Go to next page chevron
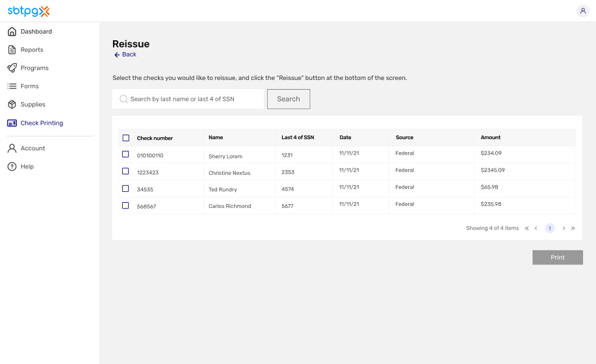596x364 pixels. point(564,228)
